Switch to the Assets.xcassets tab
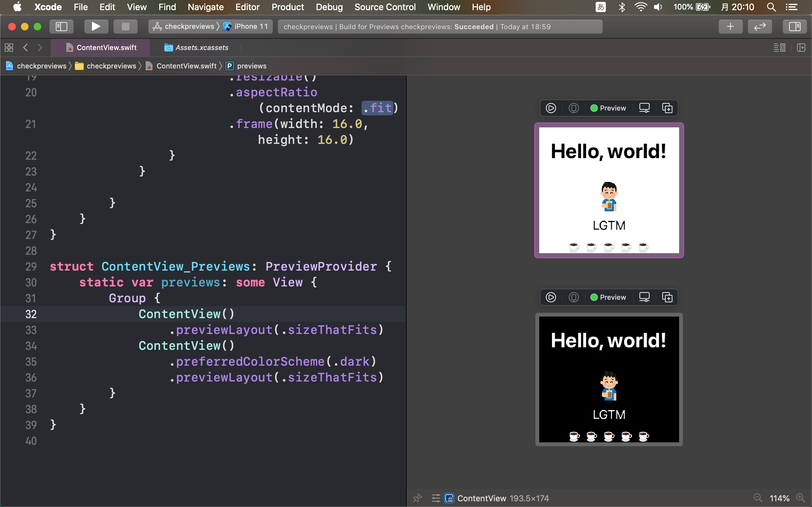812x507 pixels. click(201, 48)
